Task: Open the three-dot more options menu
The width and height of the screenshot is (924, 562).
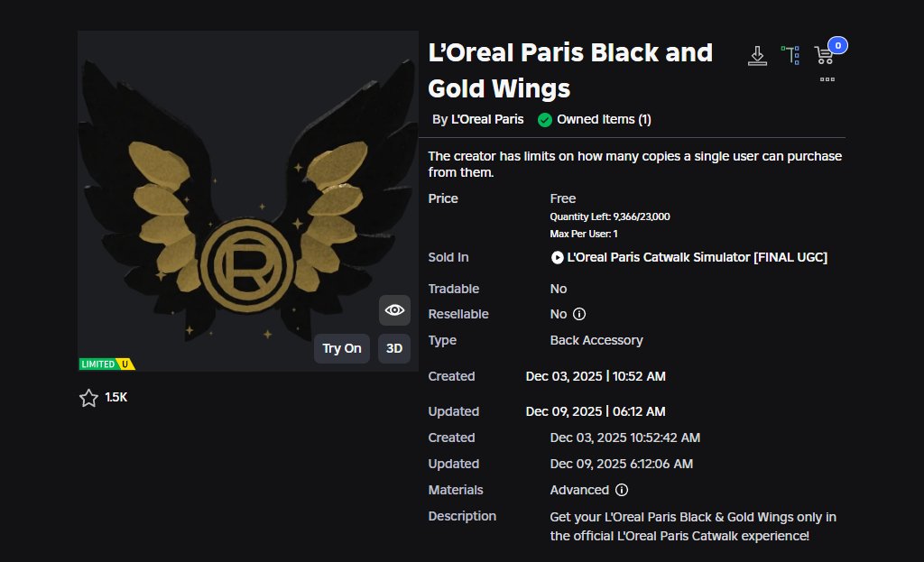Action: (827, 80)
